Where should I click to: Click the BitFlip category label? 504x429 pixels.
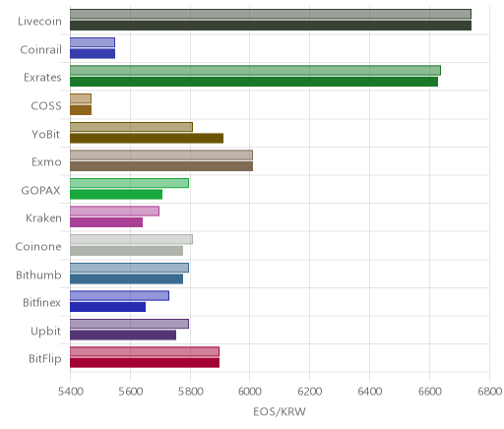(x=45, y=359)
